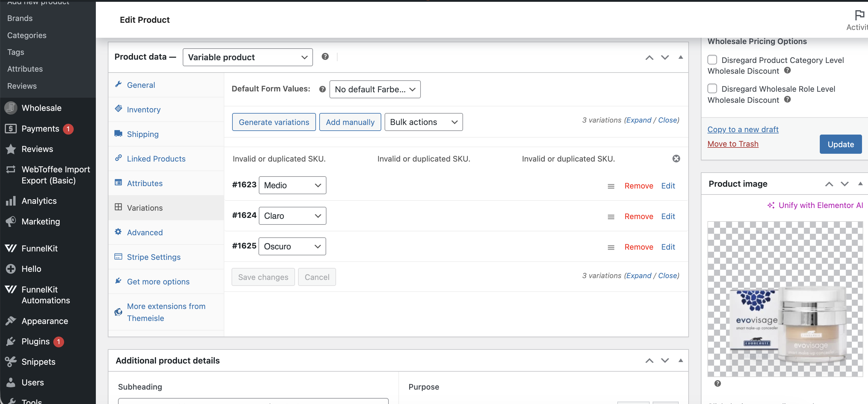Enable Disregard Product Category Level Wholesale Discount
Image resolution: width=868 pixels, height=404 pixels.
pos(712,60)
